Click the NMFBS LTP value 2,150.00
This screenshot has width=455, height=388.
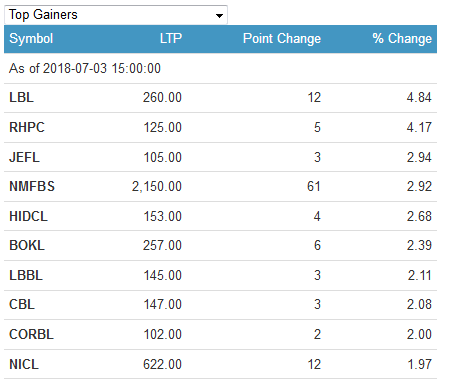click(157, 186)
